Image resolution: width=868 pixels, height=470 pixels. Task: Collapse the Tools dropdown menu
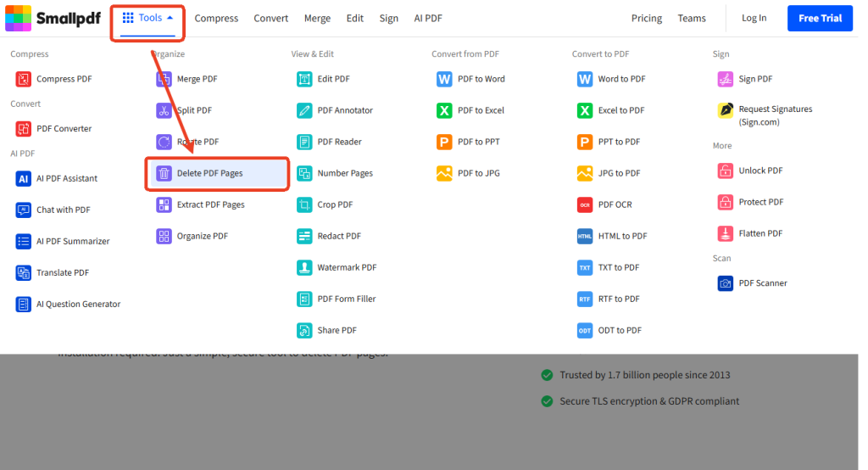(x=147, y=18)
